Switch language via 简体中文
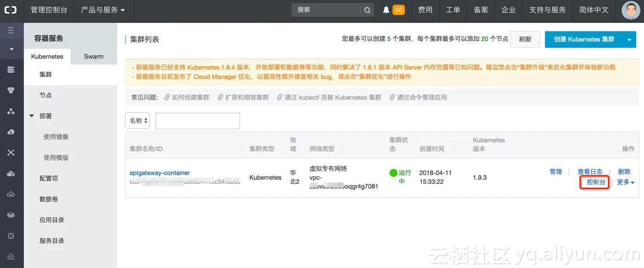The height and width of the screenshot is (268, 644). pos(594,10)
